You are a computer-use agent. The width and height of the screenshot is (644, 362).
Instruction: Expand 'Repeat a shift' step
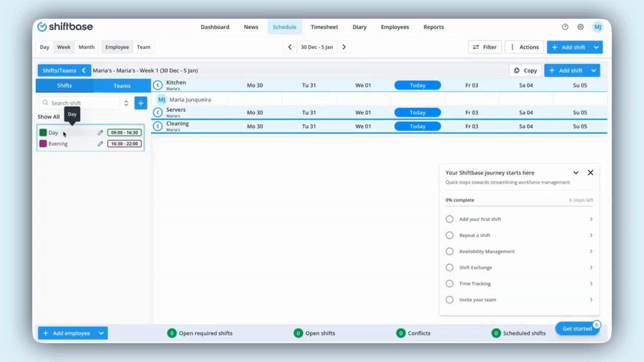[x=591, y=235]
